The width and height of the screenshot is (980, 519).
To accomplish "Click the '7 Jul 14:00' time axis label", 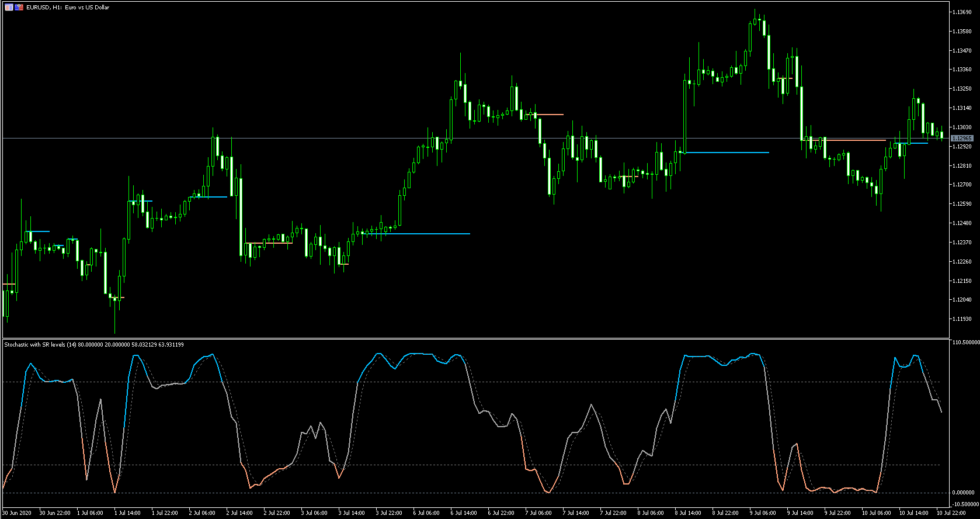I will click(x=576, y=513).
